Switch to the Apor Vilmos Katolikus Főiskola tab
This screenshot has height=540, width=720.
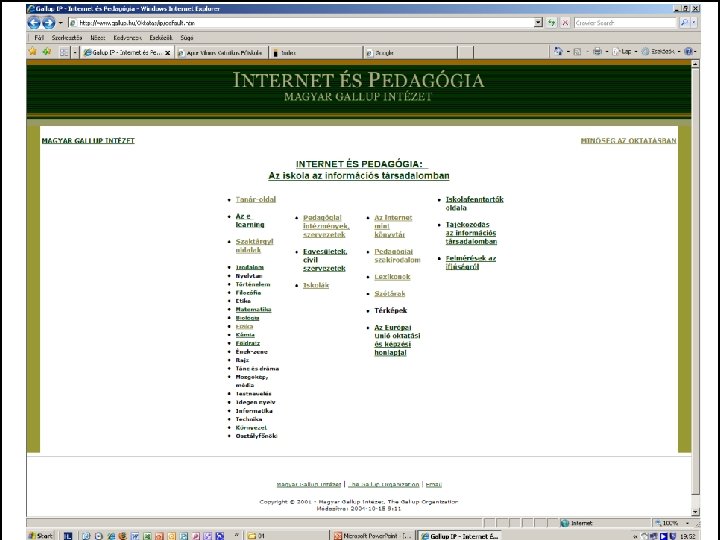pyautogui.click(x=220, y=53)
